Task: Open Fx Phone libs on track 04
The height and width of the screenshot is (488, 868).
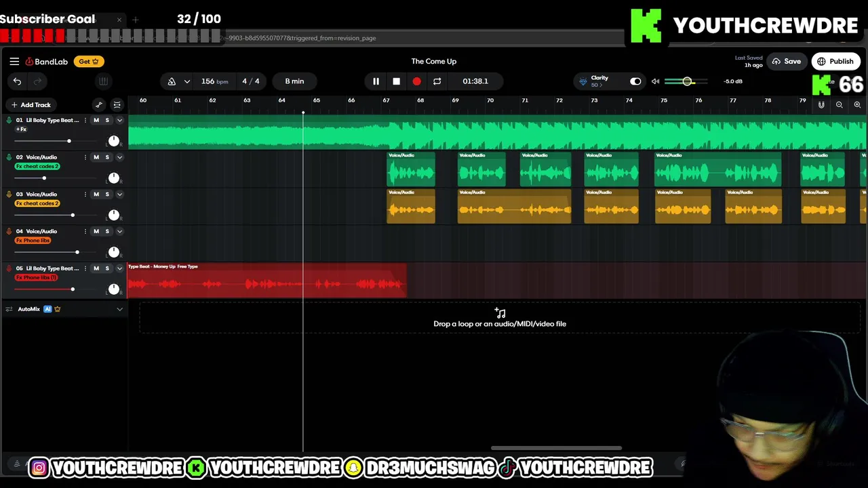Action: click(33, 241)
